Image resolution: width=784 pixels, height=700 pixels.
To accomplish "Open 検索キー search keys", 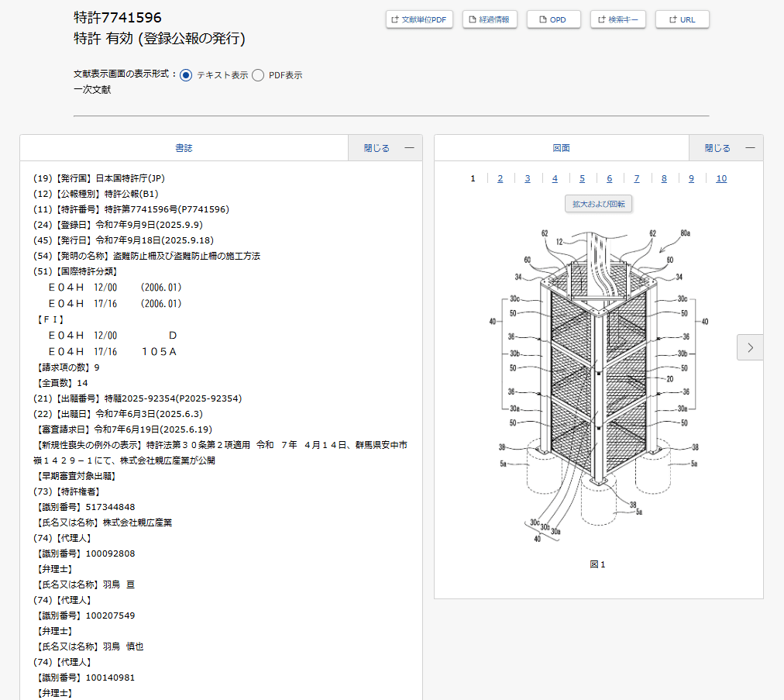I will 617,19.
